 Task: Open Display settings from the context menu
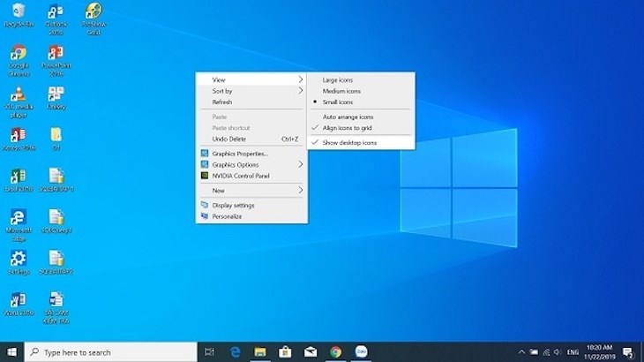point(233,205)
